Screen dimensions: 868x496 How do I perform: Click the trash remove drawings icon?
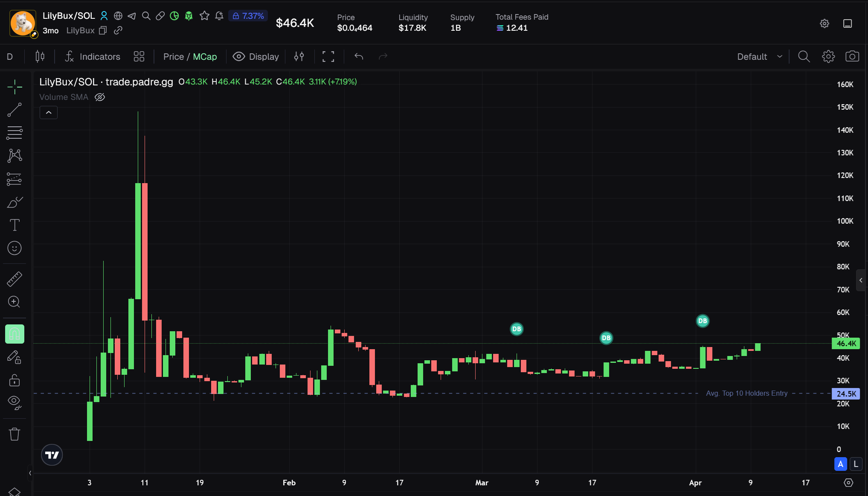(15, 434)
